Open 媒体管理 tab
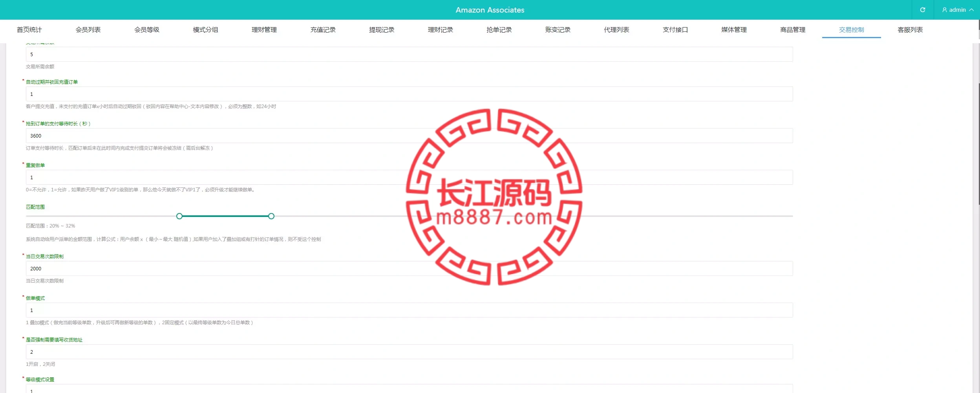Viewport: 980px width, 393px height. point(734,30)
